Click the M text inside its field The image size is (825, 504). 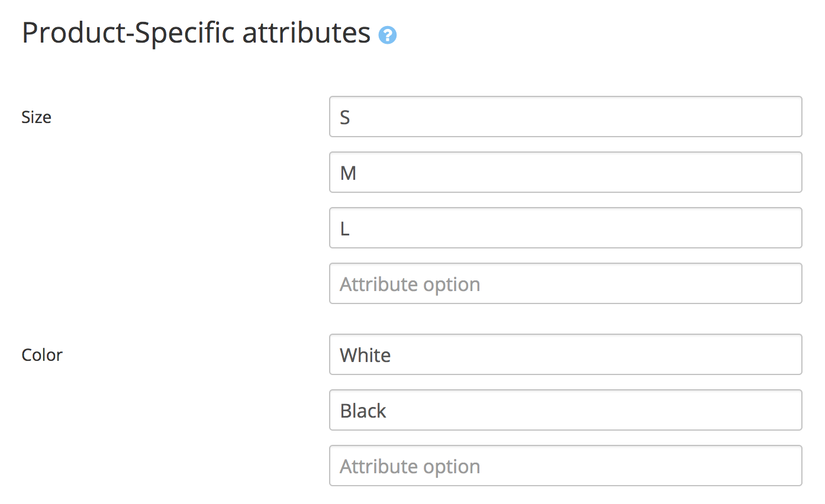point(349,172)
